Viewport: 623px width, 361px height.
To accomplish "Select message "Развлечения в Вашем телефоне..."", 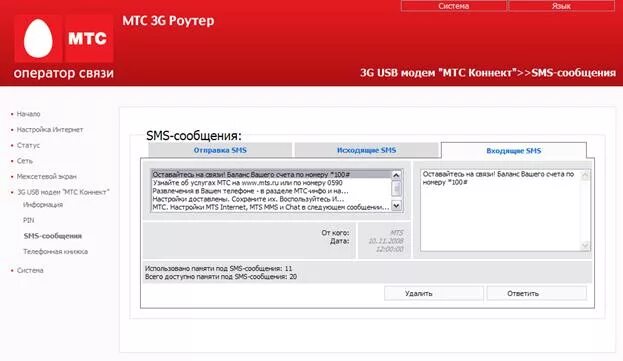I will click(271, 191).
